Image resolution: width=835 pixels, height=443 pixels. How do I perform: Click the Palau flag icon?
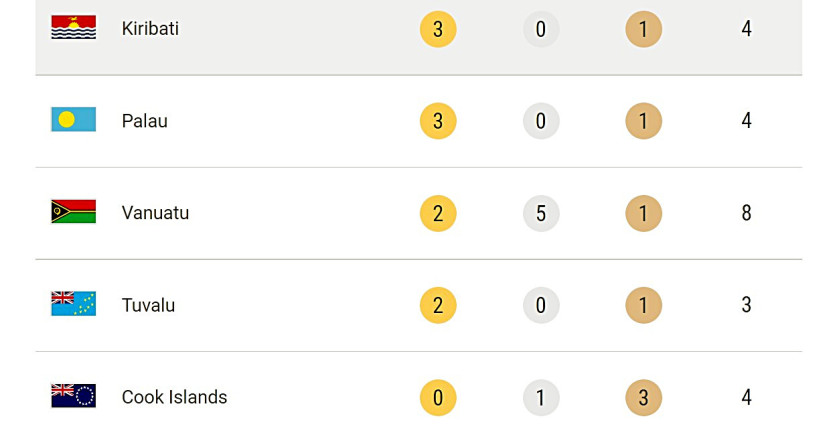pyautogui.click(x=73, y=120)
